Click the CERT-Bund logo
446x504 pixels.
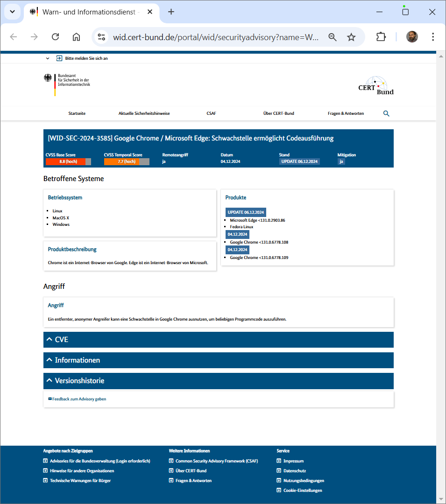[376, 85]
